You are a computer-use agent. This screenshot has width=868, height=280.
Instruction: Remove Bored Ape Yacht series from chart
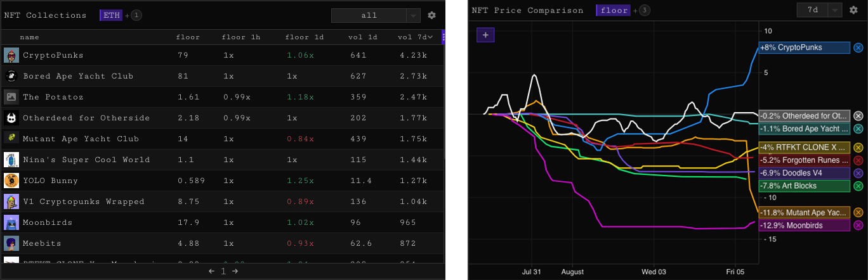858,129
